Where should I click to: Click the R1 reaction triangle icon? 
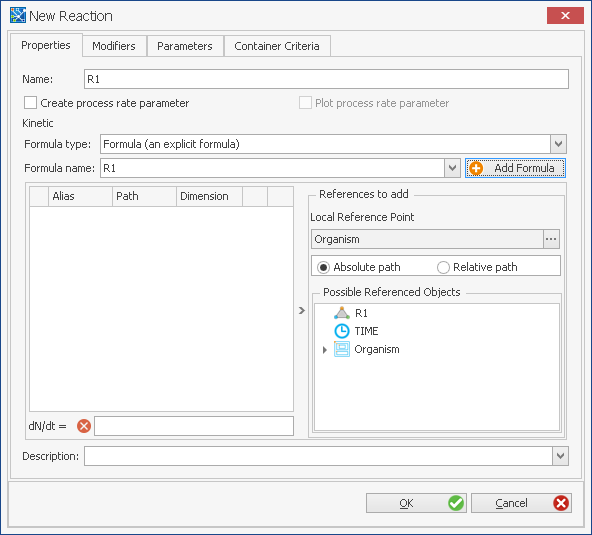342,313
